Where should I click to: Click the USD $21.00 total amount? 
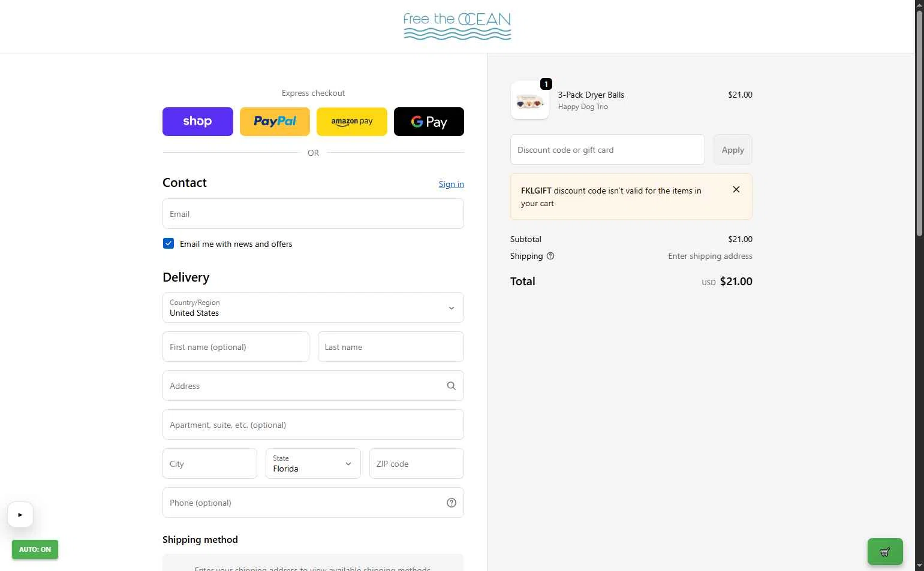727,282
